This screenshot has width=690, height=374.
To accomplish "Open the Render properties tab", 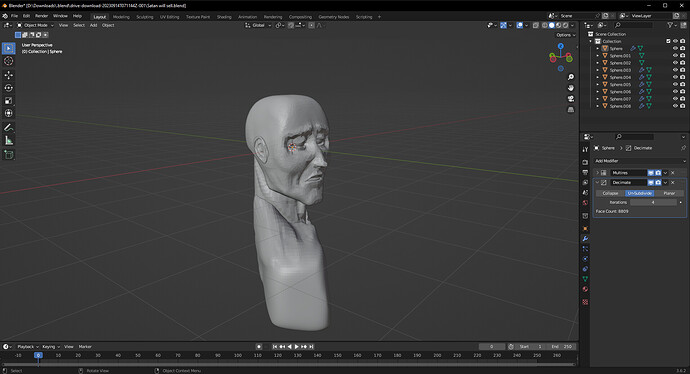I will click(585, 162).
